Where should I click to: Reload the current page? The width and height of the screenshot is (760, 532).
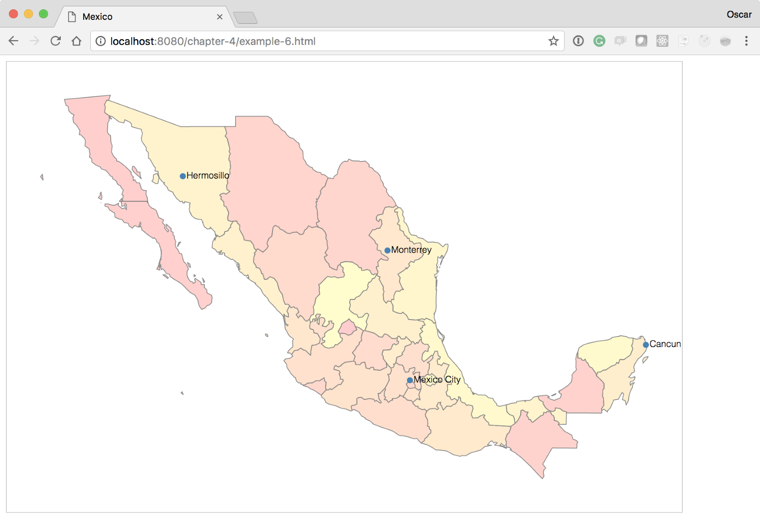56,41
